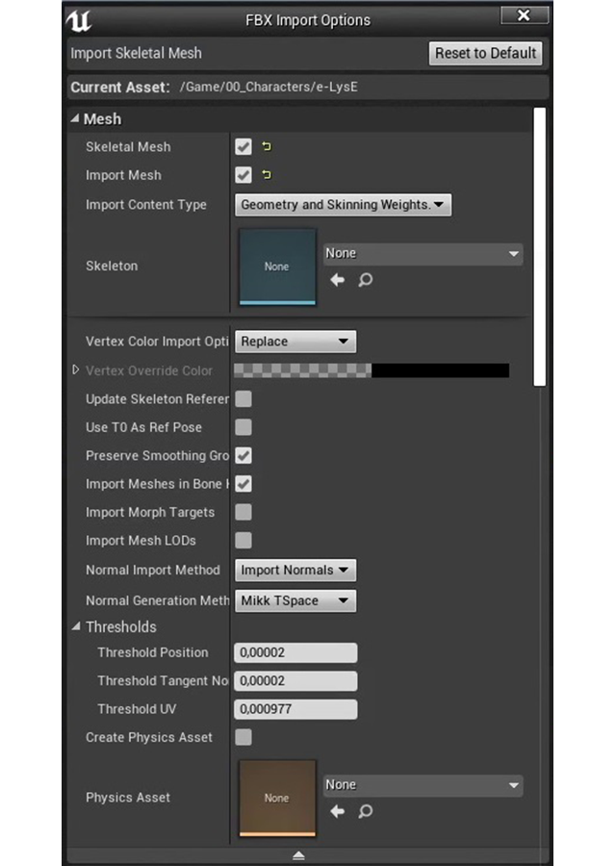Browse to Skeleton asset magnifier icon
The width and height of the screenshot is (616, 866).
(365, 280)
